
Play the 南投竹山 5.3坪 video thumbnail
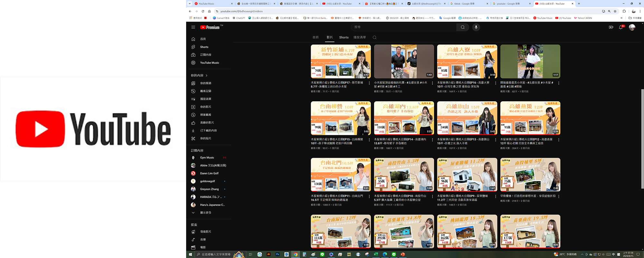tap(404, 174)
